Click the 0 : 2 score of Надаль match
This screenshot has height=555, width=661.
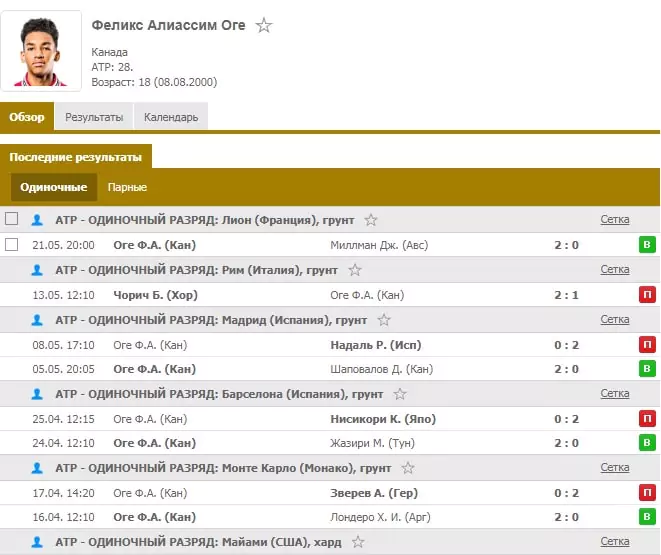point(567,345)
